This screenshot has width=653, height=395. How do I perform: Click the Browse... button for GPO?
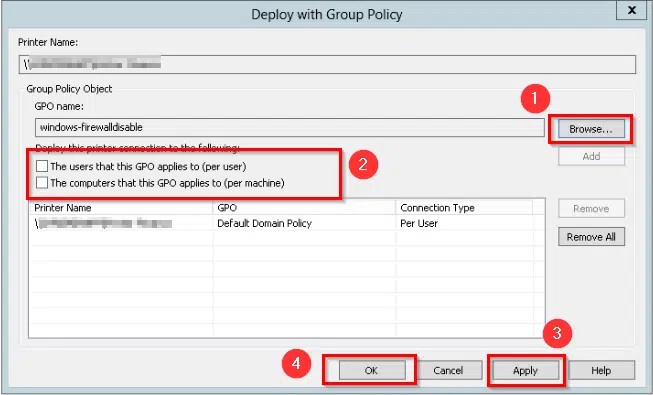(x=591, y=129)
